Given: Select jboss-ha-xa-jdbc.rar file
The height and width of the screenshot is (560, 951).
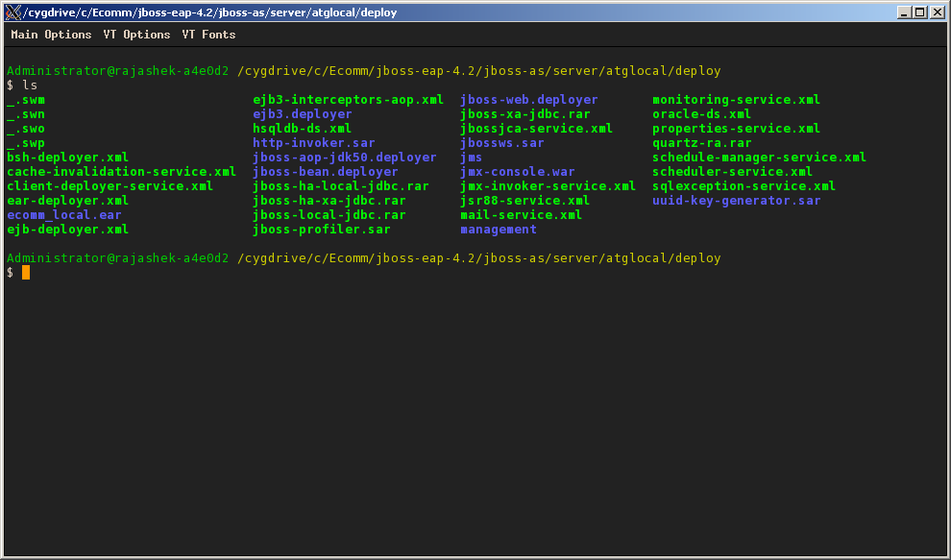Looking at the screenshot, I should tap(329, 201).
